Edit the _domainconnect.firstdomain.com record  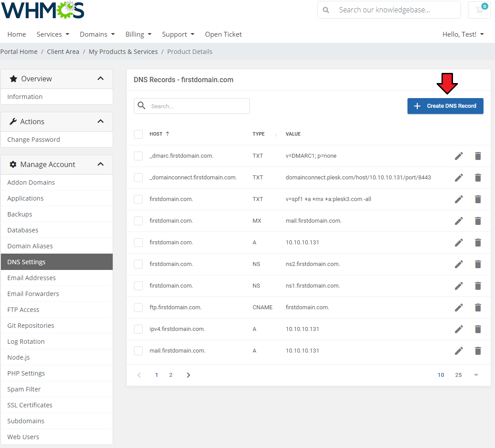coord(459,178)
